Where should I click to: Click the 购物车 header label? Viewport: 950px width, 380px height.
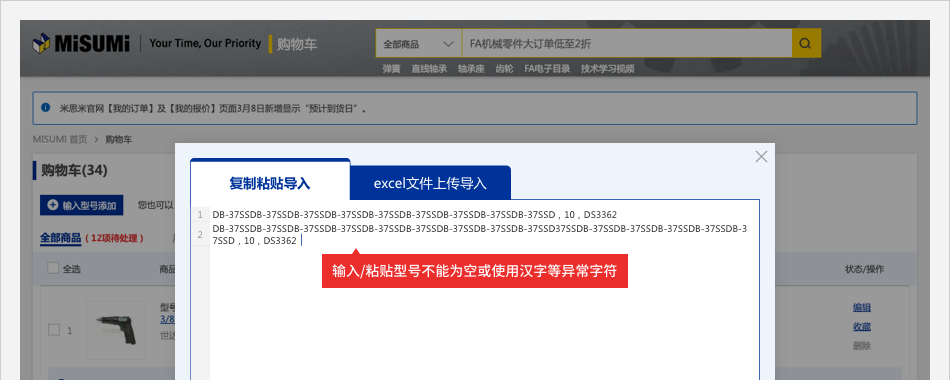297,44
